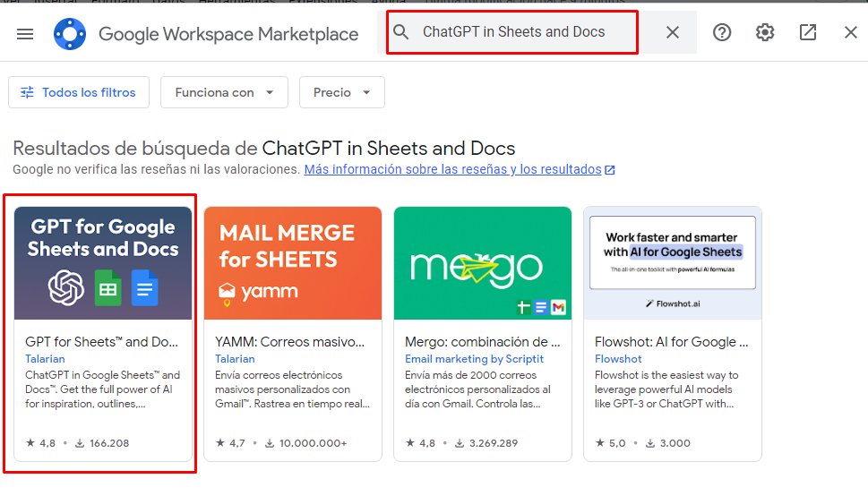868x496 pixels.
Task: Click the 4,7 star rating on YAMM
Action: 231,443
